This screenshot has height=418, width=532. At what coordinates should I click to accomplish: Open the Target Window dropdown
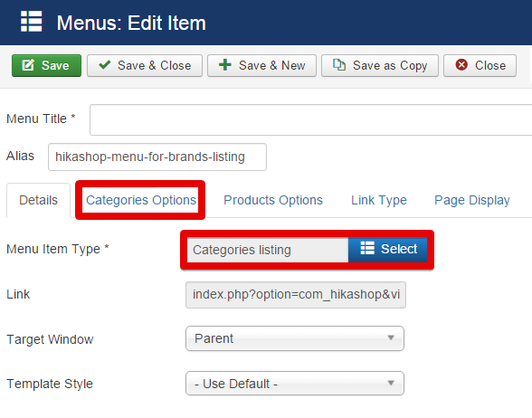click(x=295, y=338)
